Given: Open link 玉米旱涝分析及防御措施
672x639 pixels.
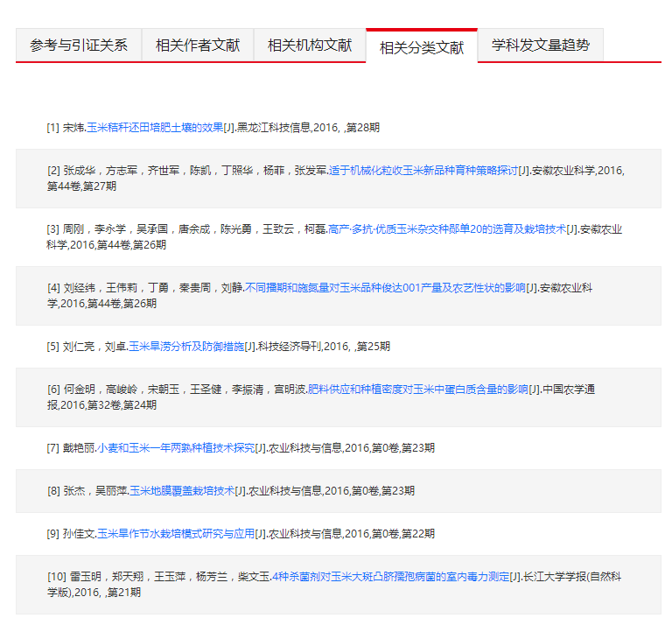Looking at the screenshot, I should point(186,347).
